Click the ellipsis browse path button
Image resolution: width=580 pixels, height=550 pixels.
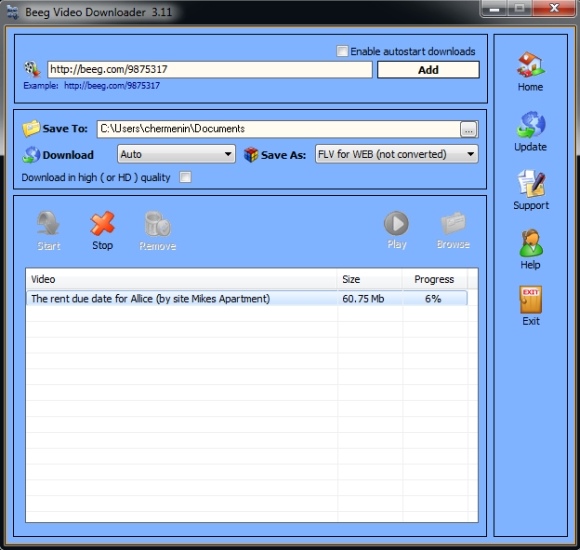pyautogui.click(x=469, y=129)
